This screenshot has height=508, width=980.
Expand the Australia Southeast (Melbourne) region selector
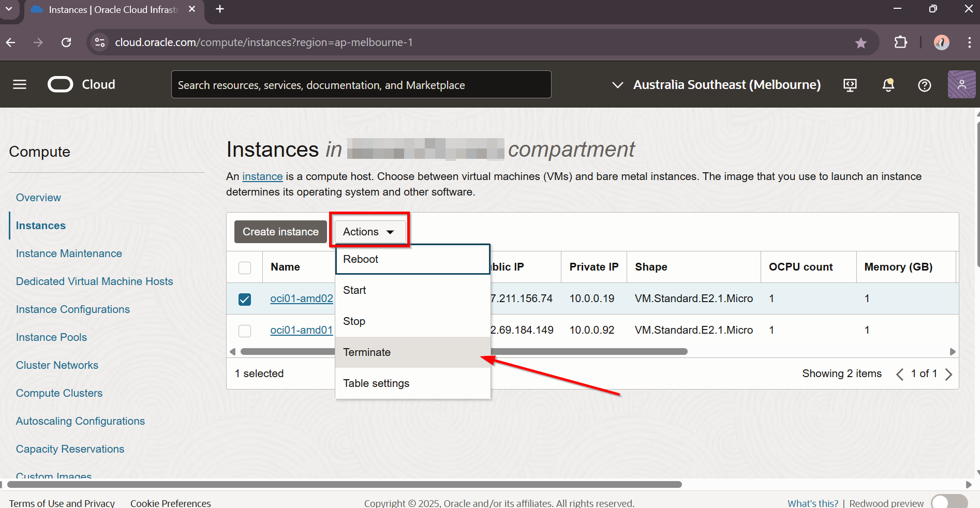coord(717,85)
